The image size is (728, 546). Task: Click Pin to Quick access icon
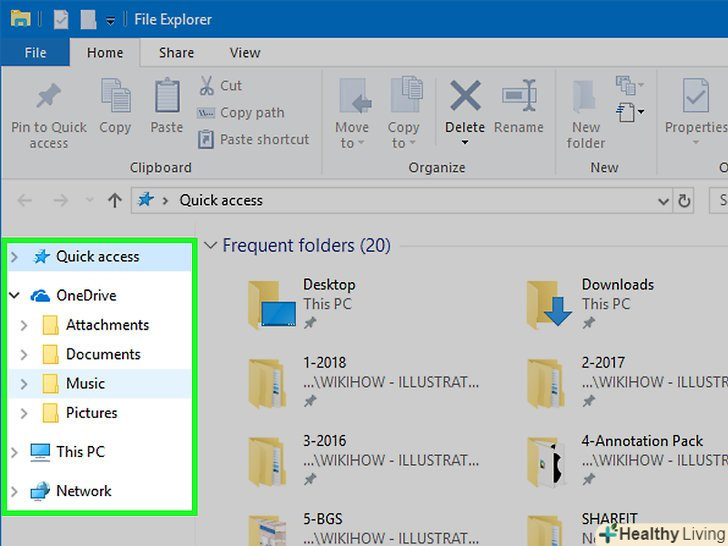(49, 95)
